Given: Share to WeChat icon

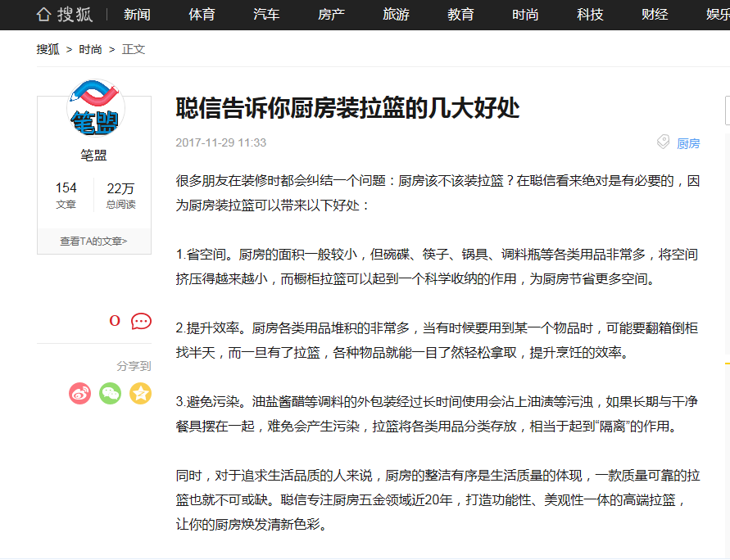Looking at the screenshot, I should point(111,394).
